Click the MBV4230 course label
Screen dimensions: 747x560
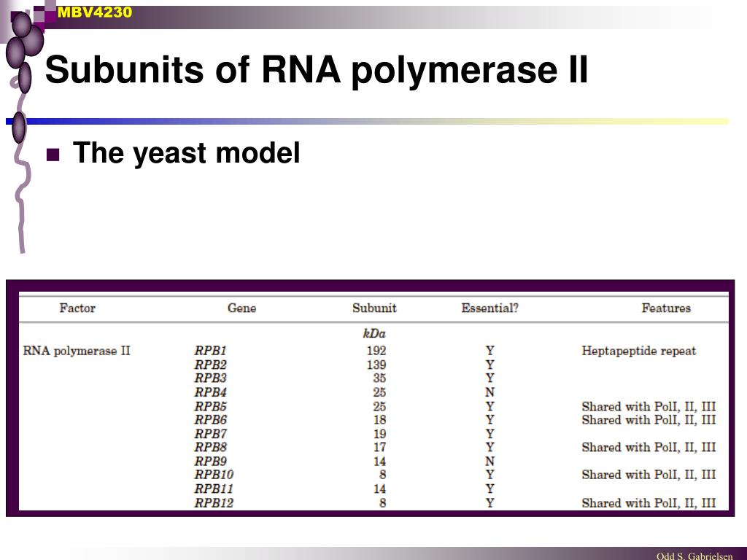[94, 12]
